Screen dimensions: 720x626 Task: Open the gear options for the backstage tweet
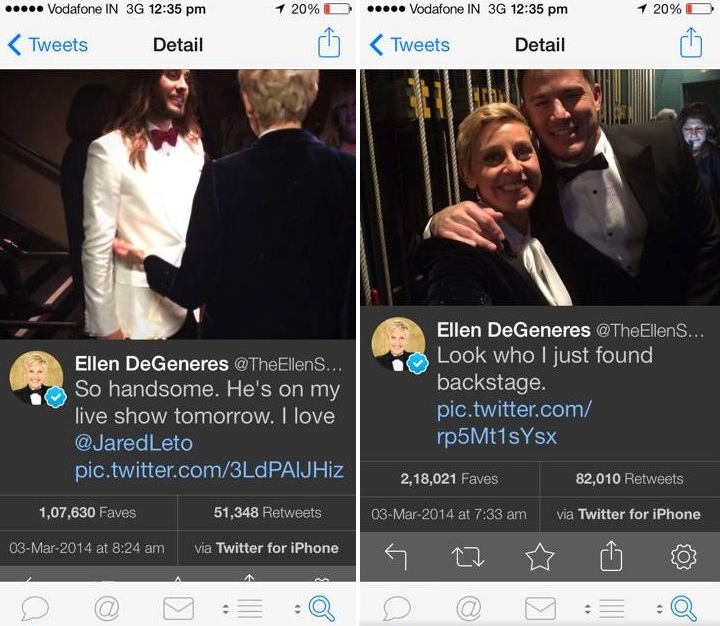(683, 557)
